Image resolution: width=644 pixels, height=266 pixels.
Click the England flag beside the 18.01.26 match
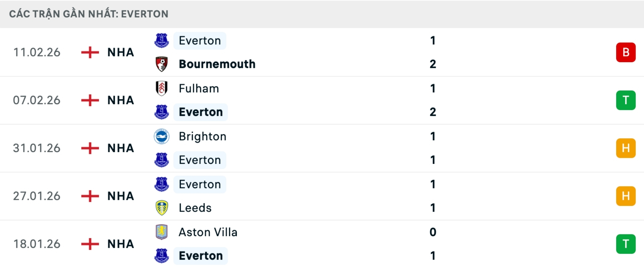[x=90, y=244]
